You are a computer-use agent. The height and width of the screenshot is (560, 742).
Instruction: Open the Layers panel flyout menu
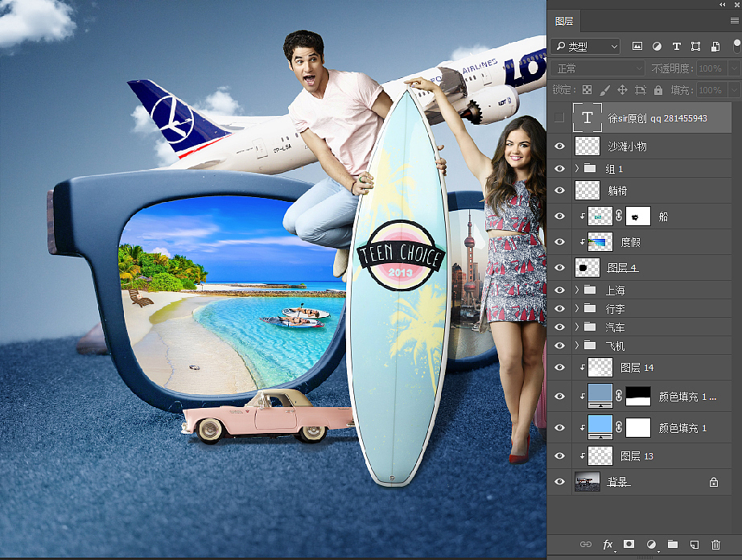(735, 21)
